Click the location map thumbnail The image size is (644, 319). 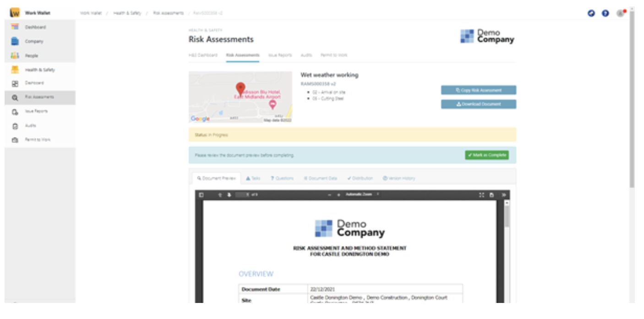click(x=240, y=97)
